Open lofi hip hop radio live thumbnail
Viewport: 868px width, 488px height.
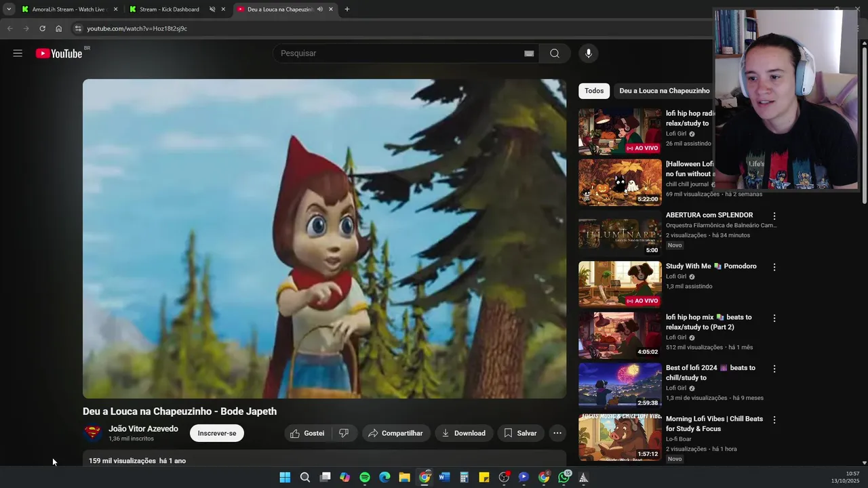620,131
